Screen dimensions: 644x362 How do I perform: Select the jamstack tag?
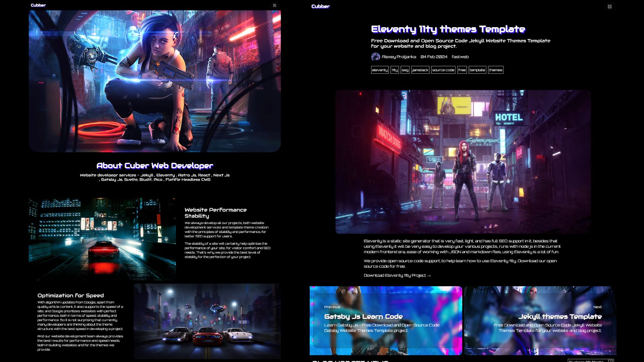[x=420, y=70]
